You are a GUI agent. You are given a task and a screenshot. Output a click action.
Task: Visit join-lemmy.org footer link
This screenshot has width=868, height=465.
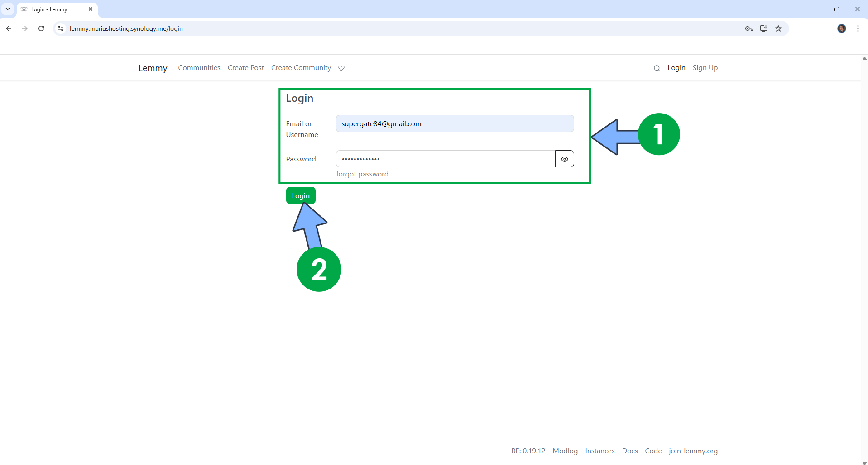[693, 451]
